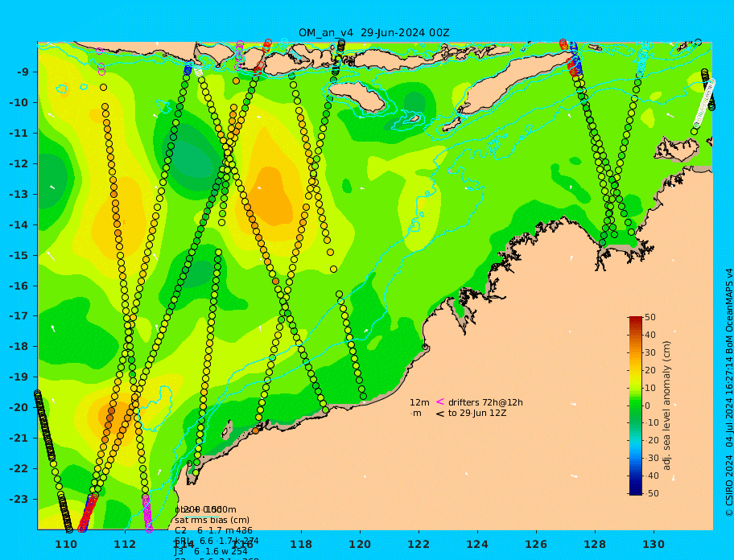
Task: Click latitude axis label -15
Action: click(19, 255)
